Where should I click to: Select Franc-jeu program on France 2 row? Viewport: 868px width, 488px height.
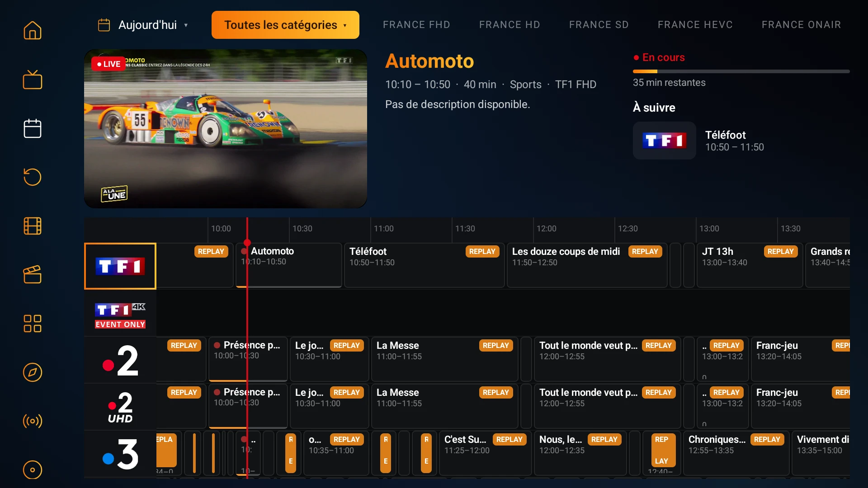coord(801,359)
